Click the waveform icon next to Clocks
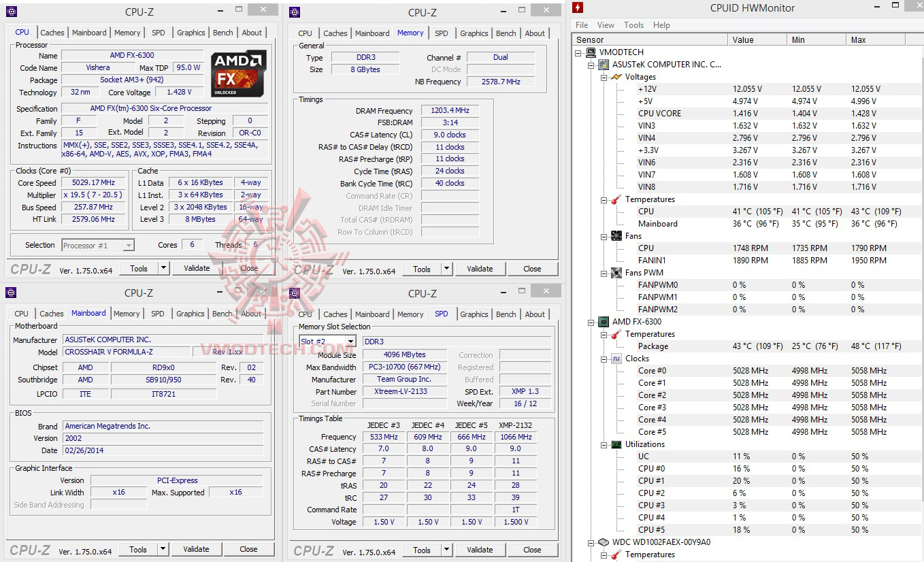 616,359
